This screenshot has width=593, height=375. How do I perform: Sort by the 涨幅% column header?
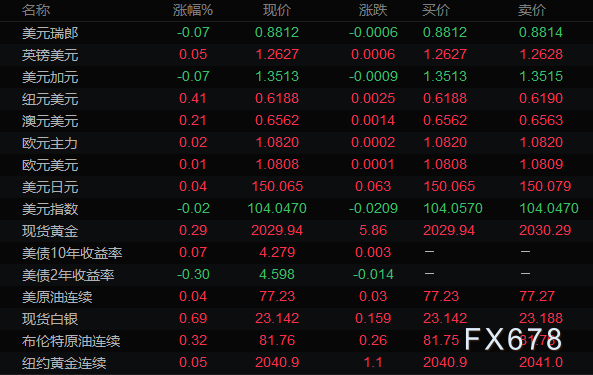pos(193,10)
